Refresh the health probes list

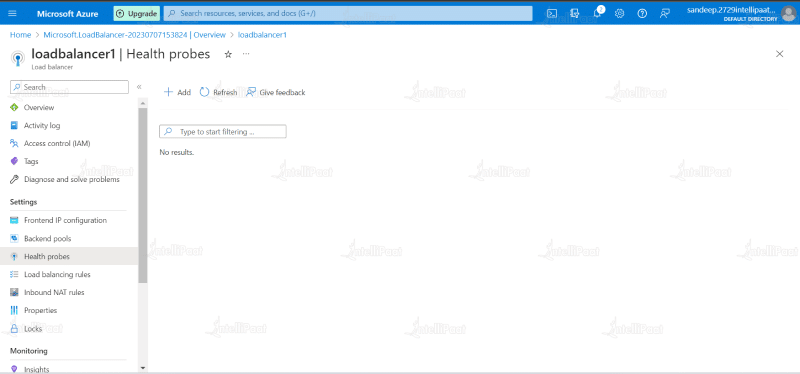[218, 92]
